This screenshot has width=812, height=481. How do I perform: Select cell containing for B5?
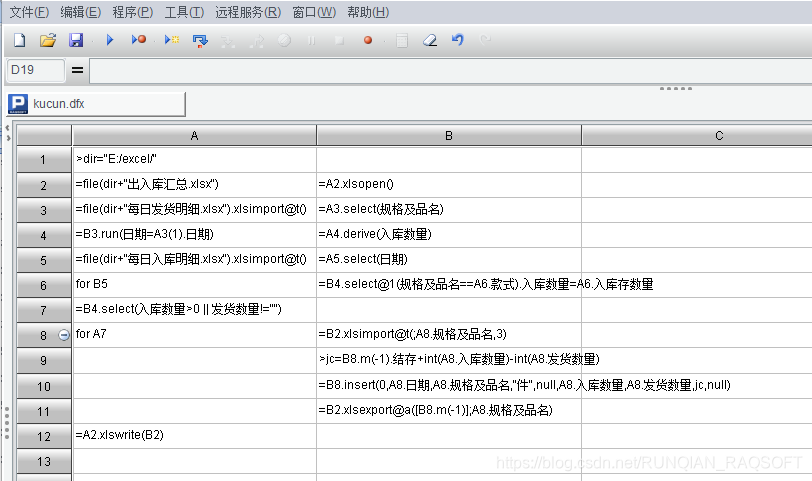click(194, 284)
